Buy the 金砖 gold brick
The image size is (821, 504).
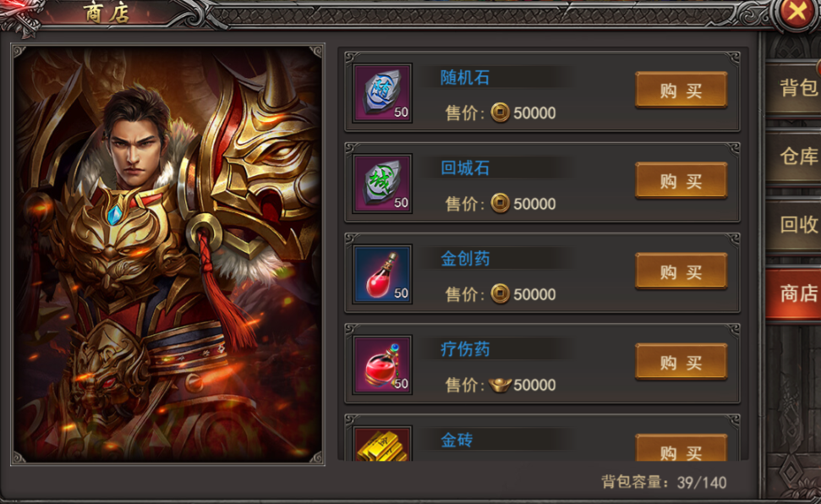click(x=681, y=448)
